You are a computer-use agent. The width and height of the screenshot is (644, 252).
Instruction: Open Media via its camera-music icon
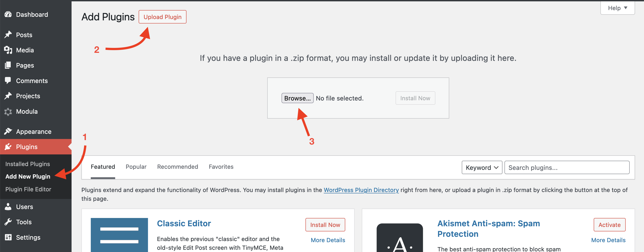pos(8,50)
